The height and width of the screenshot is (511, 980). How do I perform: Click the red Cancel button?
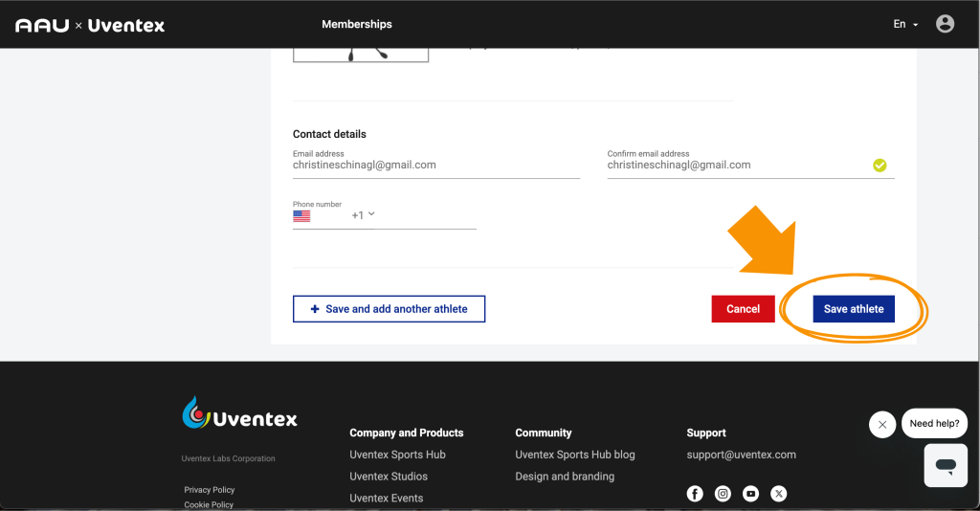[743, 309]
